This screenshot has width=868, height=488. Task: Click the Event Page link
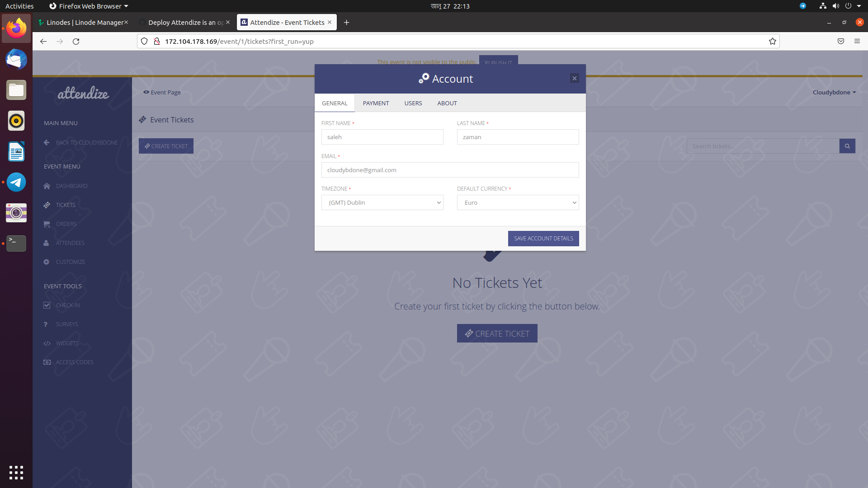pyautogui.click(x=162, y=92)
